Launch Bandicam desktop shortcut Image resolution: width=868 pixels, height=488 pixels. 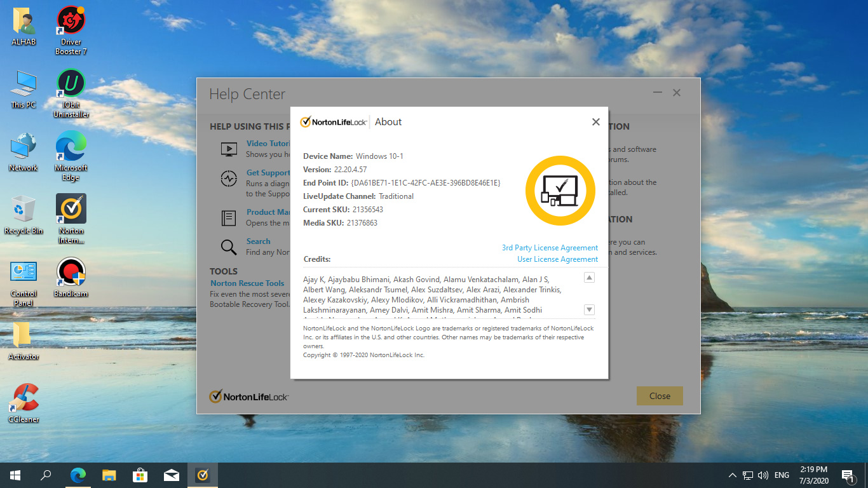click(x=71, y=278)
